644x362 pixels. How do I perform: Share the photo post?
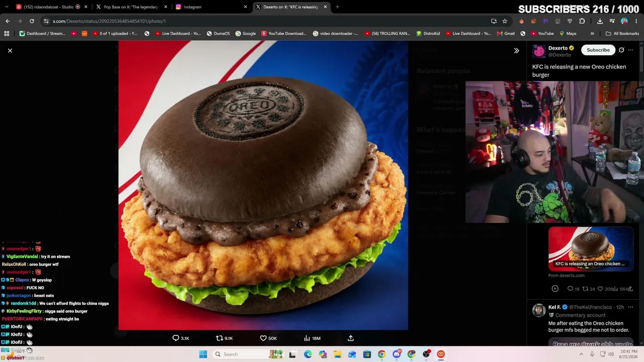[351, 338]
